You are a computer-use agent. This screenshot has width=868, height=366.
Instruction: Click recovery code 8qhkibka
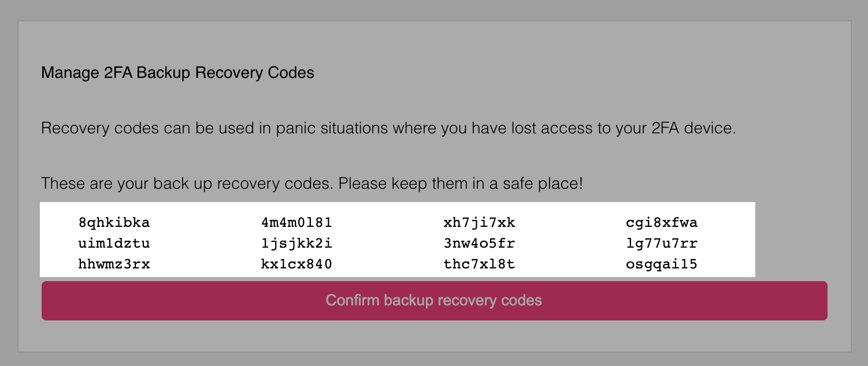114,222
